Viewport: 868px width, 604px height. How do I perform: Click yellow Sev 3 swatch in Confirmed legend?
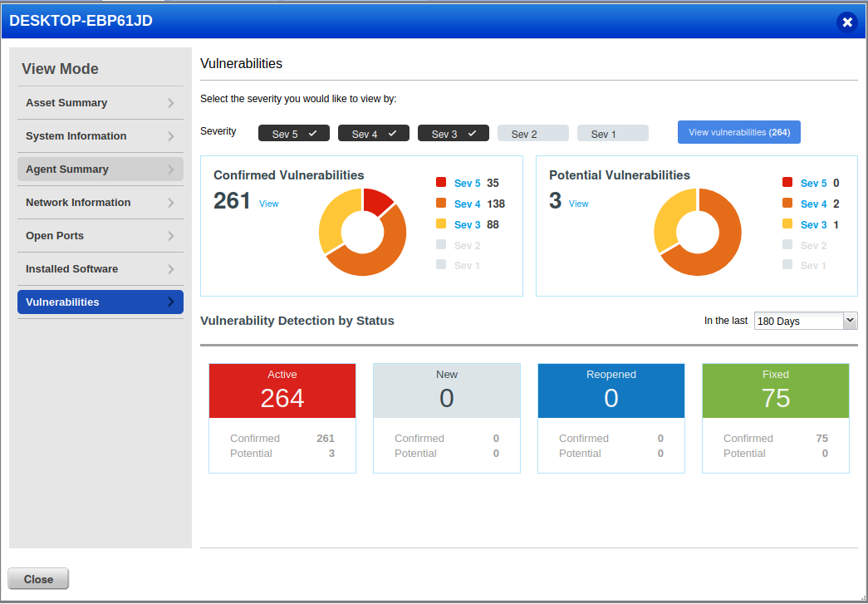point(441,223)
